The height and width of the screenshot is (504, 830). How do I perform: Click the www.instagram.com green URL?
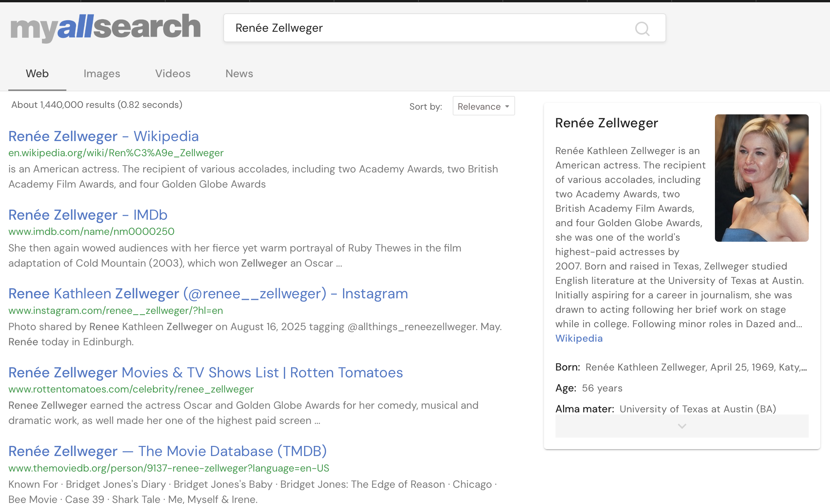[115, 311]
